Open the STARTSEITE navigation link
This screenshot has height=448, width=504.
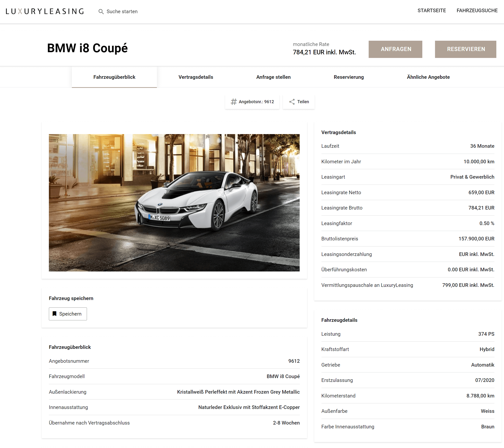pyautogui.click(x=431, y=11)
